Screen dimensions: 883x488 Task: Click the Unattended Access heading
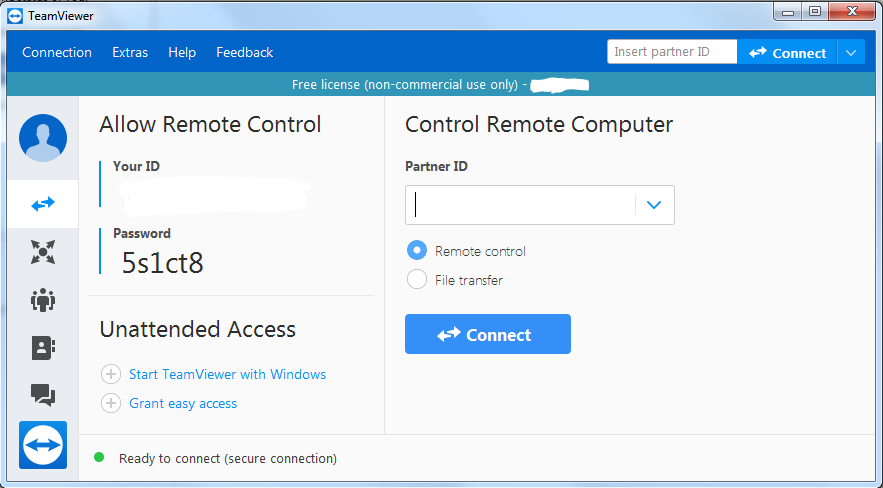(198, 329)
